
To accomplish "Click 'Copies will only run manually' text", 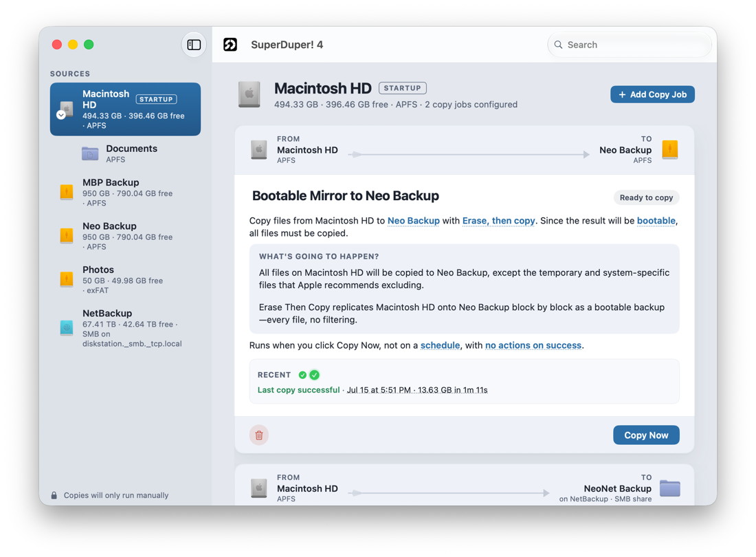I will [x=116, y=495].
